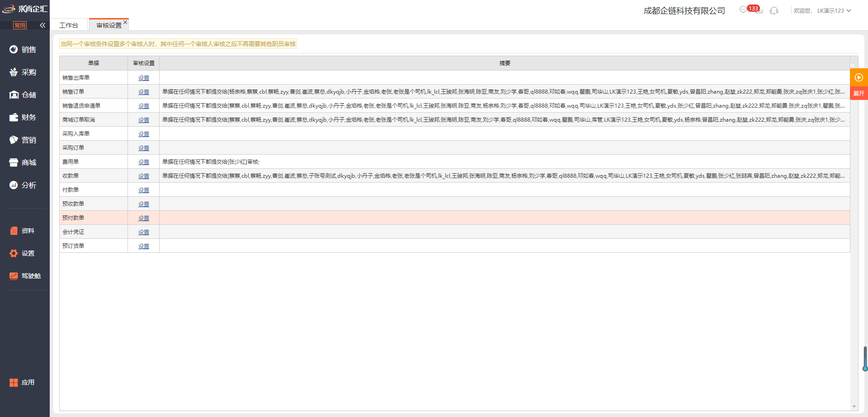
Task: Click the customer service headset icon
Action: click(774, 10)
